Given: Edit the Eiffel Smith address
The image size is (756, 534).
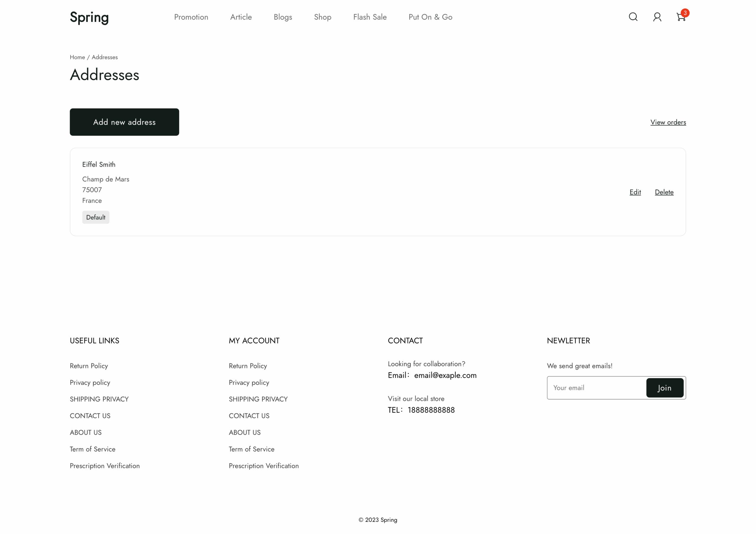Looking at the screenshot, I should tap(635, 192).
